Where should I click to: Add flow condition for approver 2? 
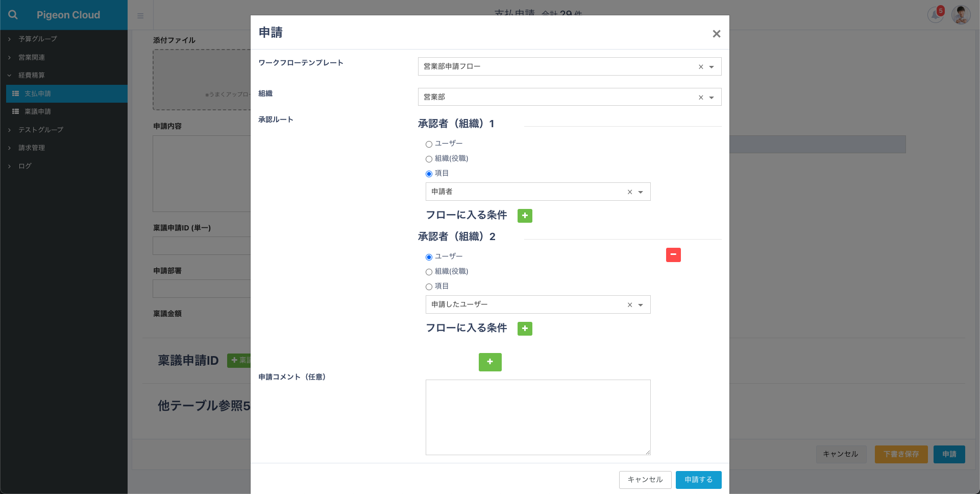(x=525, y=328)
